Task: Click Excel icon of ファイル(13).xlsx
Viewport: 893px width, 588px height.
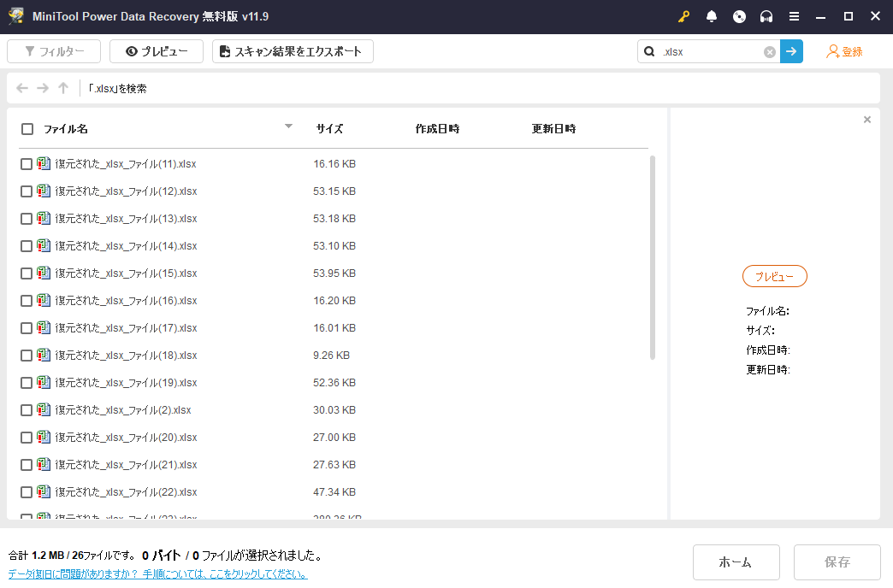Action: pos(44,219)
